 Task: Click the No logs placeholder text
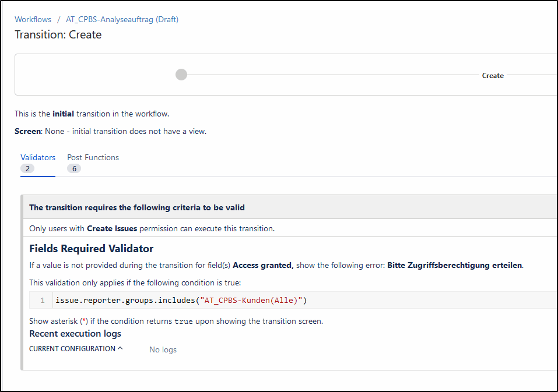coord(162,349)
